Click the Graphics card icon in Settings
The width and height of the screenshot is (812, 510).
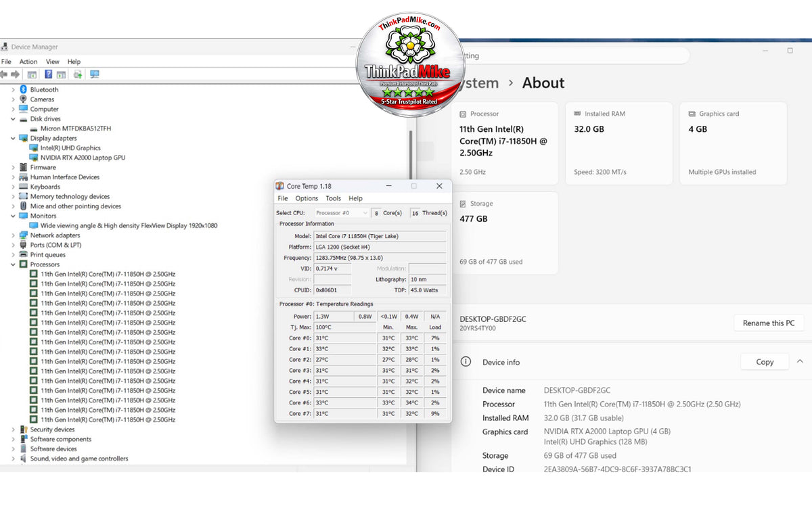(x=692, y=114)
